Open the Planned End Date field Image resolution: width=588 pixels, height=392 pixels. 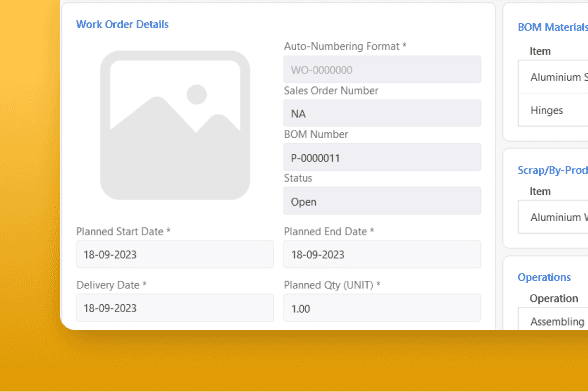click(x=382, y=254)
